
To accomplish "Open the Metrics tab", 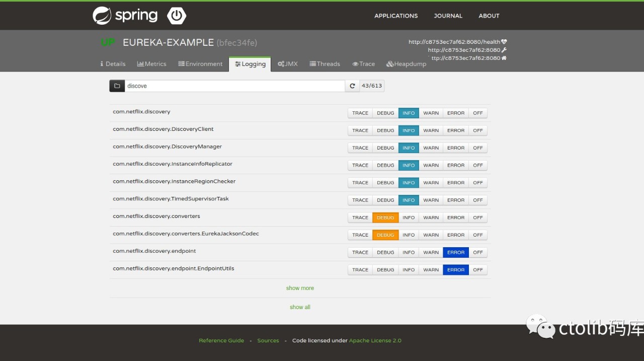I will coord(151,64).
